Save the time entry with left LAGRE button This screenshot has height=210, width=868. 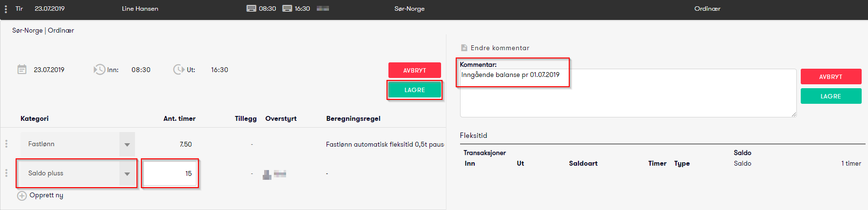pyautogui.click(x=414, y=90)
